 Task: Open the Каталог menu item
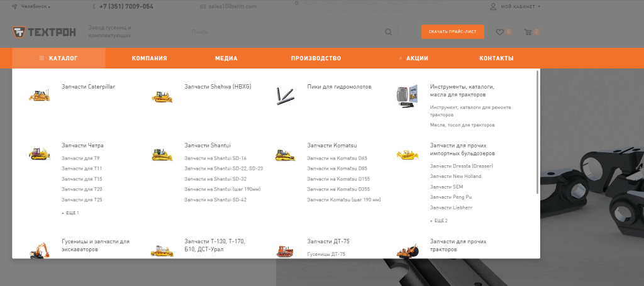[58, 58]
